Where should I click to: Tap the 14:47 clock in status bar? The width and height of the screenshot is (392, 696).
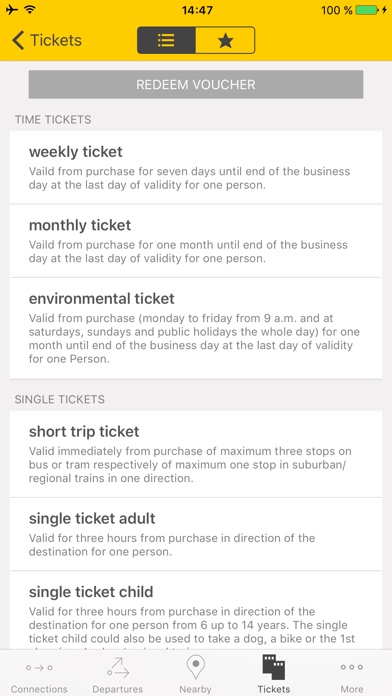[x=197, y=10]
